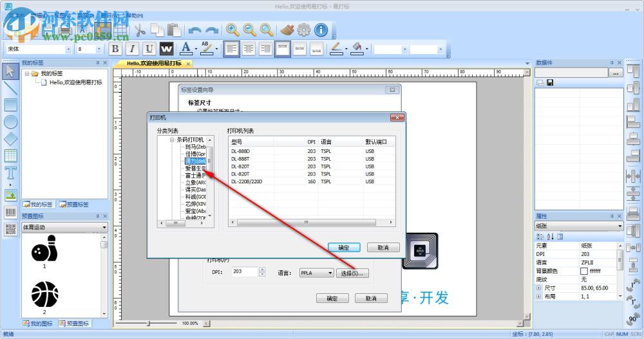Click Cancel in label setup wizard
This screenshot has height=339, width=644.
(371, 298)
